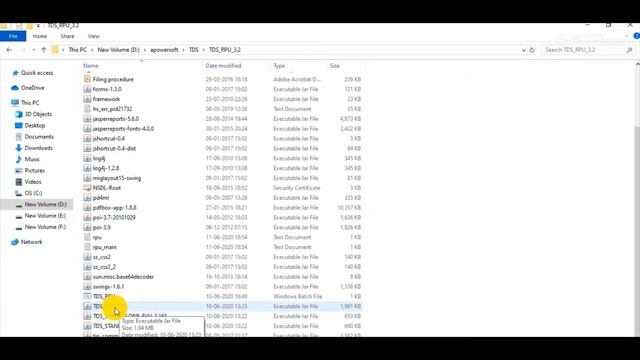640x360 pixels.
Task: Sort files by Size column header
Action: (x=335, y=66)
